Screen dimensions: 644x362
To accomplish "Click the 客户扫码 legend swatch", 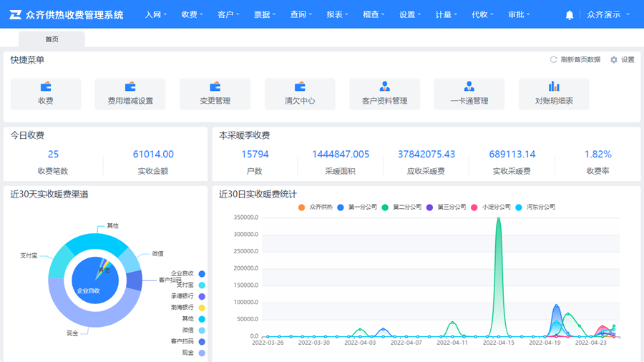I will (x=202, y=341).
